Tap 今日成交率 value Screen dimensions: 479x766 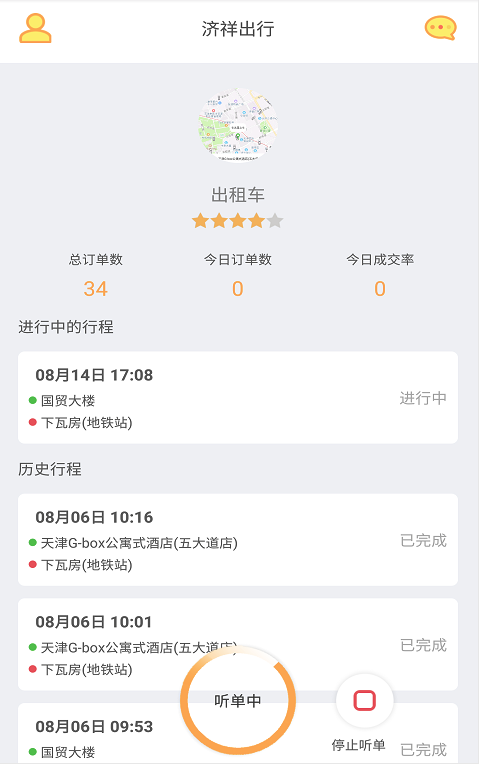coord(380,289)
